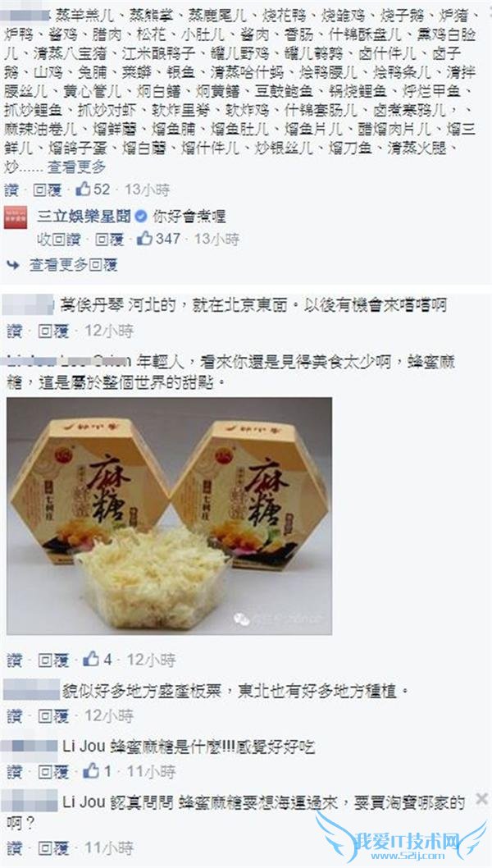Image resolution: width=492 pixels, height=868 pixels.
Task: Click the 12小時 timestamp under the photo
Action: (x=151, y=660)
